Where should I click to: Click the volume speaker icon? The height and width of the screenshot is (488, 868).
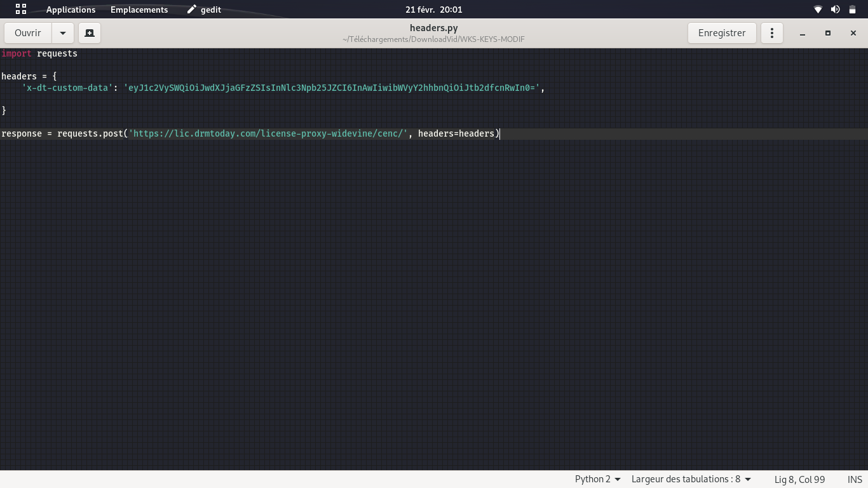pyautogui.click(x=835, y=10)
